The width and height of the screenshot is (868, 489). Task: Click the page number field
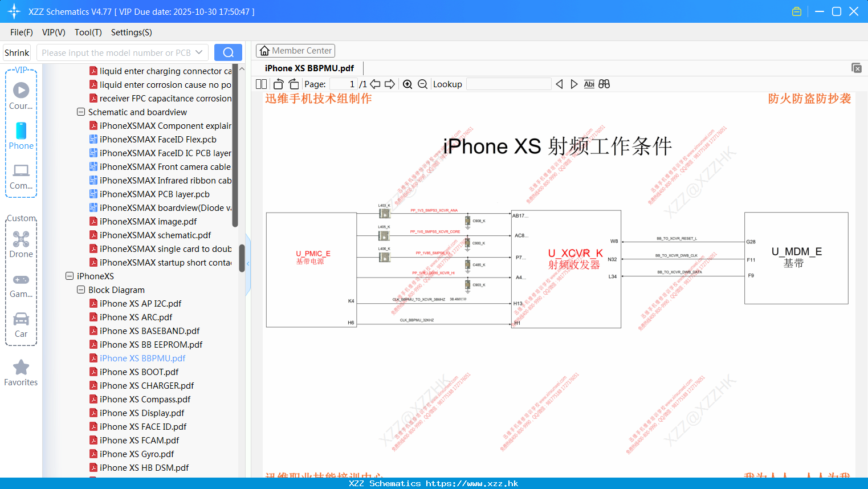pyautogui.click(x=344, y=84)
